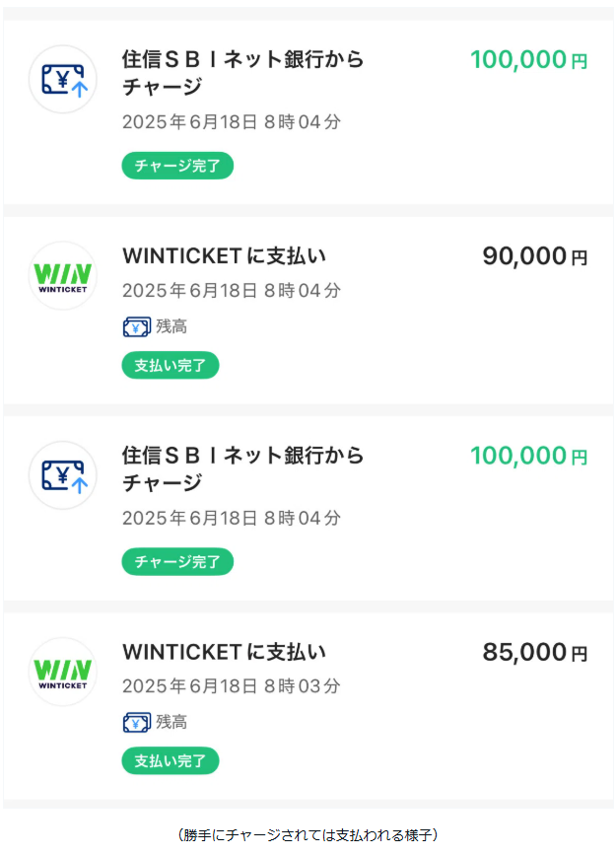Click the first チャージ完了 status badge

click(177, 166)
